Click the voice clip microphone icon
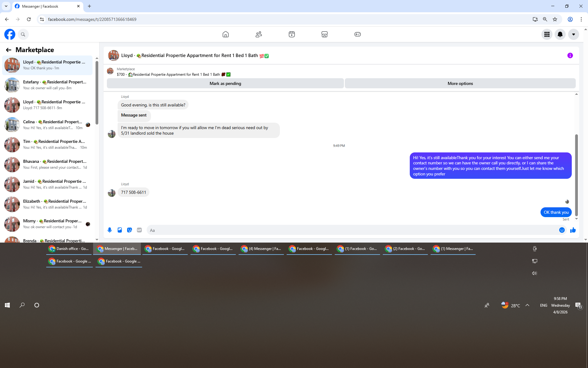Screen dimensions: 588x368 tap(110, 230)
